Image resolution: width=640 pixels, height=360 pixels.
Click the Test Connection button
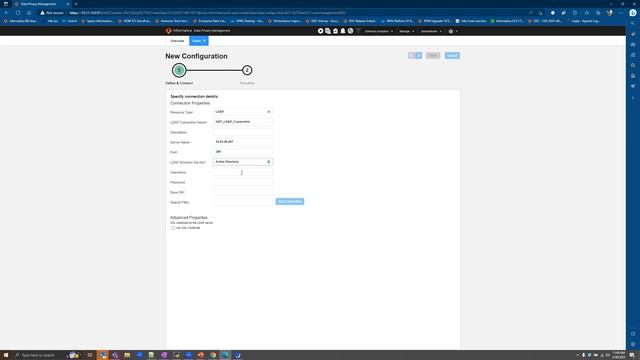290,202
